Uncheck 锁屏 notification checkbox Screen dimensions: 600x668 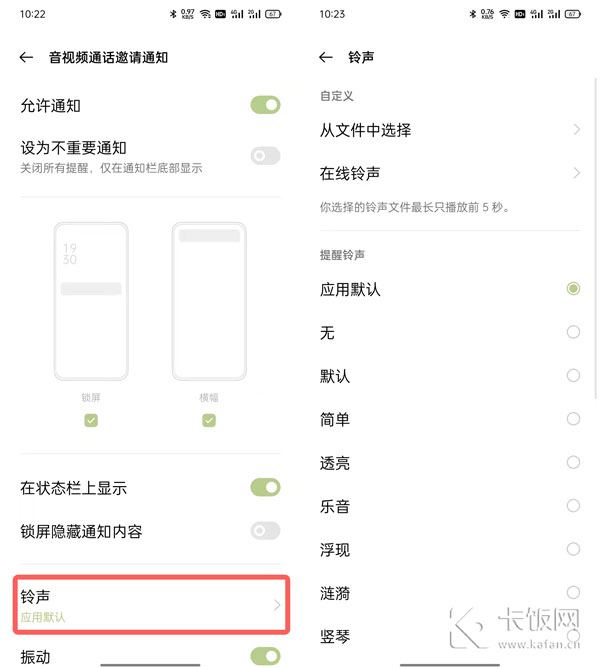click(x=91, y=420)
